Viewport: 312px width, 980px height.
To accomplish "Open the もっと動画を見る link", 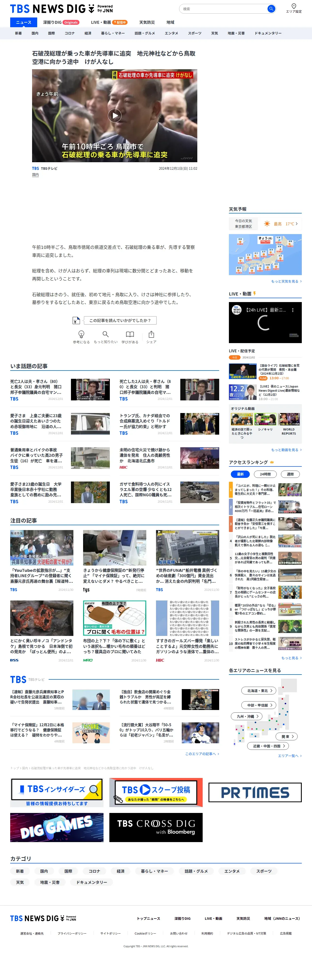I will tap(286, 450).
